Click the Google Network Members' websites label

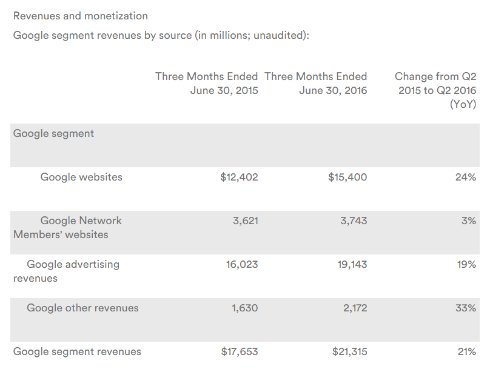point(67,227)
